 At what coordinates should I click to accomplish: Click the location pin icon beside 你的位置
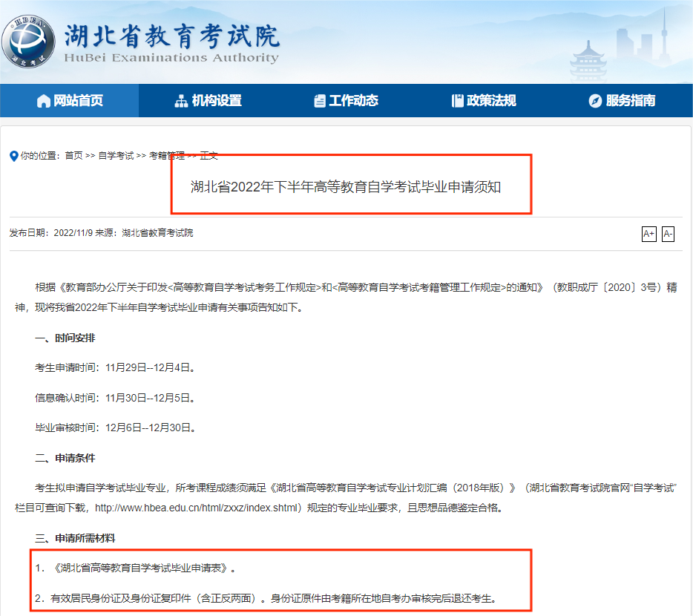click(x=12, y=157)
